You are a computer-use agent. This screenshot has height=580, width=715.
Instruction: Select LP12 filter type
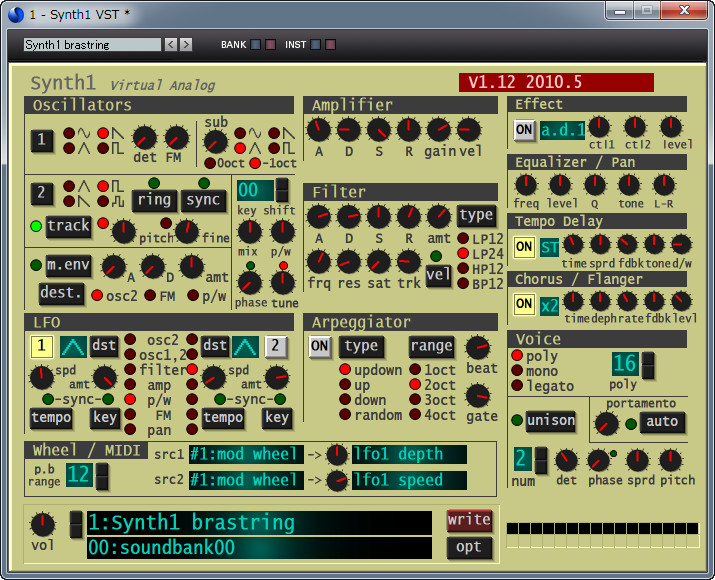point(463,238)
